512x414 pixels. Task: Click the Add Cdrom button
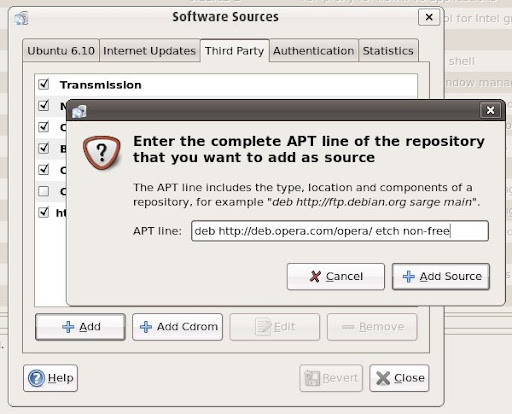click(x=177, y=327)
